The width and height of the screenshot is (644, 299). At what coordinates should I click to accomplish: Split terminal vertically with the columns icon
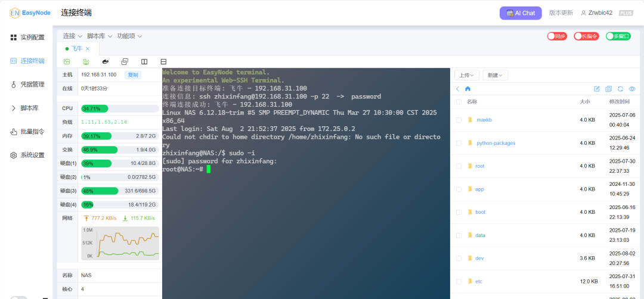pos(144,61)
